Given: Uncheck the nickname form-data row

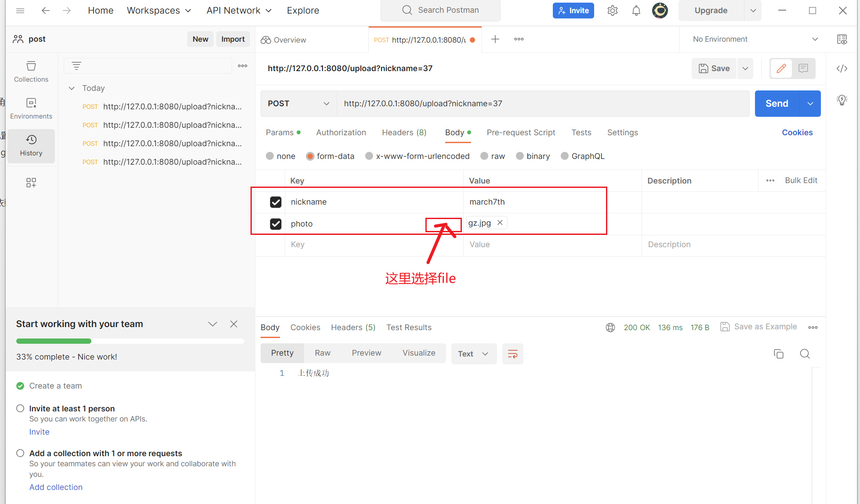Looking at the screenshot, I should (276, 202).
